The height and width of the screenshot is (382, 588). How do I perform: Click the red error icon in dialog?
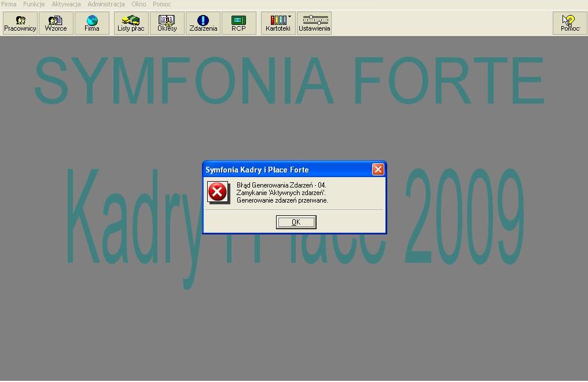[x=218, y=192]
